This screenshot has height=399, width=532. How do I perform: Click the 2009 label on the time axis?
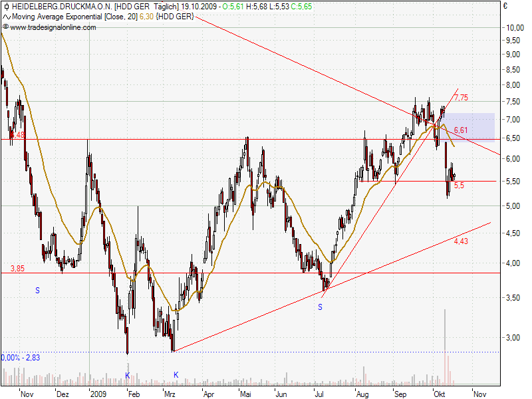[x=98, y=394]
